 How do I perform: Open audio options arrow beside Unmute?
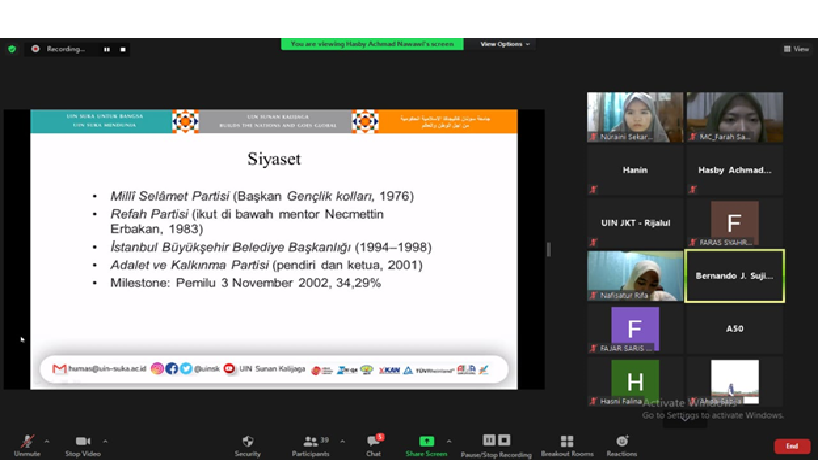click(x=47, y=441)
